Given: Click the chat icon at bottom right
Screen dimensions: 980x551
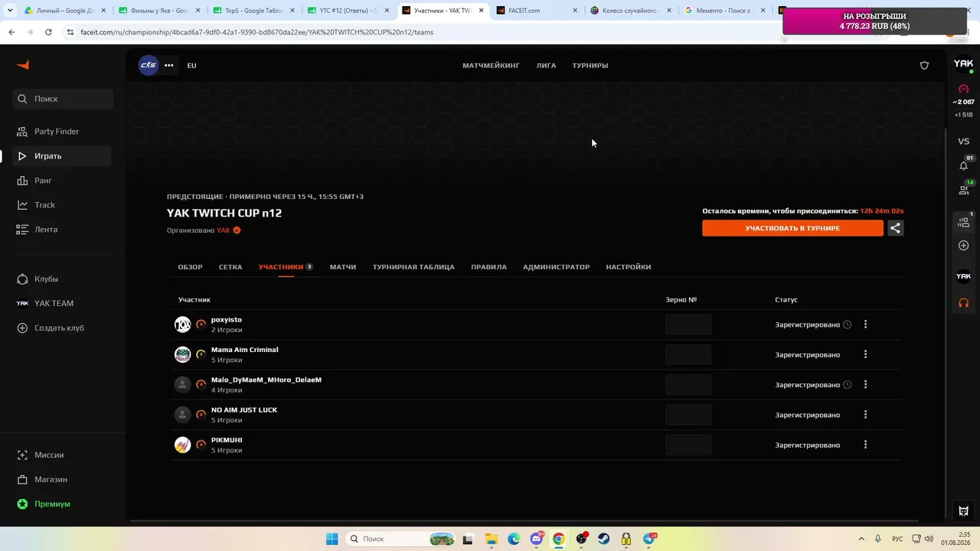Looking at the screenshot, I should pos(963,511).
